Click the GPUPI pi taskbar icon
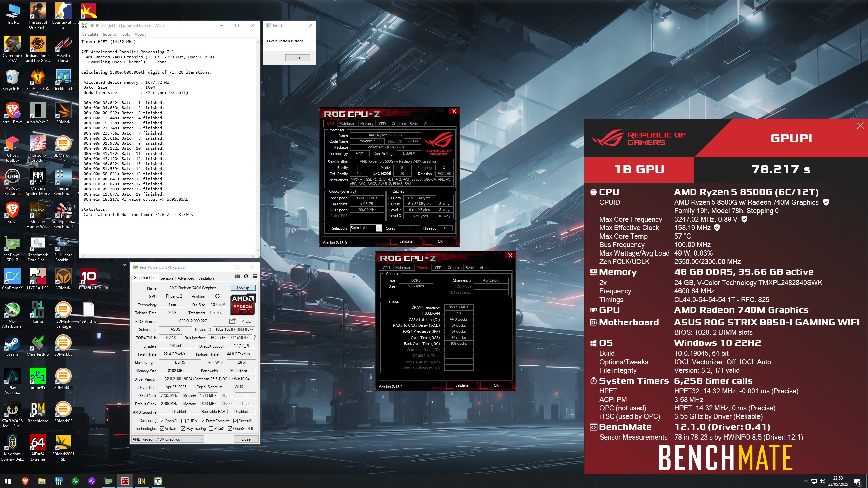 pyautogui.click(x=158, y=481)
